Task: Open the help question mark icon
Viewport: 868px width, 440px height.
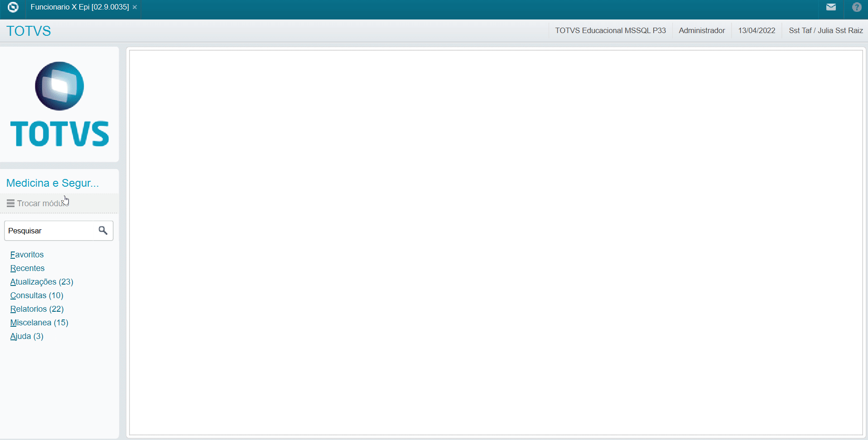Action: pyautogui.click(x=857, y=7)
